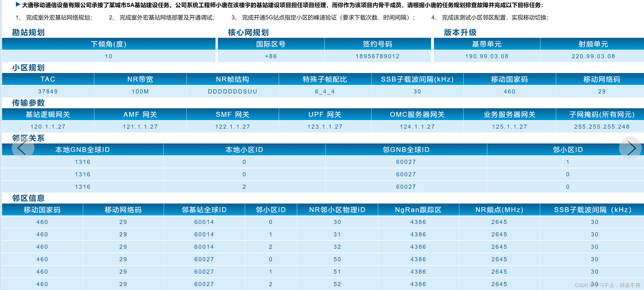Click the SSB子载波间隔(kHz) header in 小区规划
Viewport: 644px width, 290px height.
[417, 79]
